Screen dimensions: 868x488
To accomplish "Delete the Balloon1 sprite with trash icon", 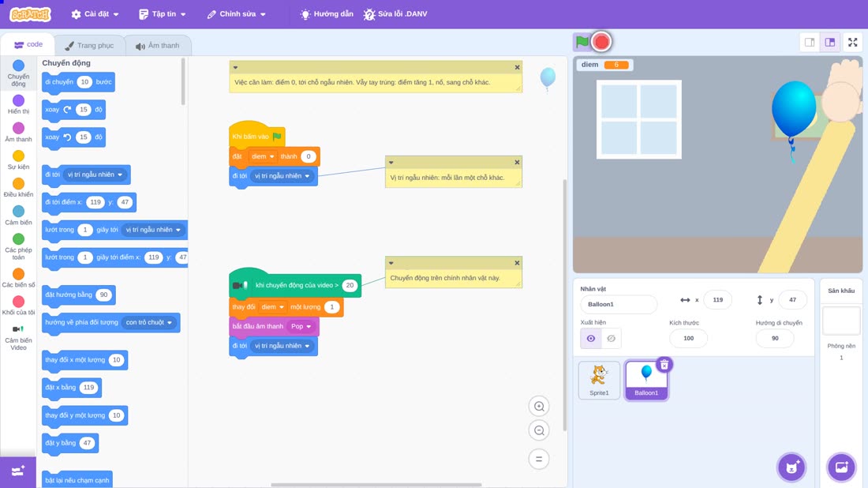I will pyautogui.click(x=664, y=365).
